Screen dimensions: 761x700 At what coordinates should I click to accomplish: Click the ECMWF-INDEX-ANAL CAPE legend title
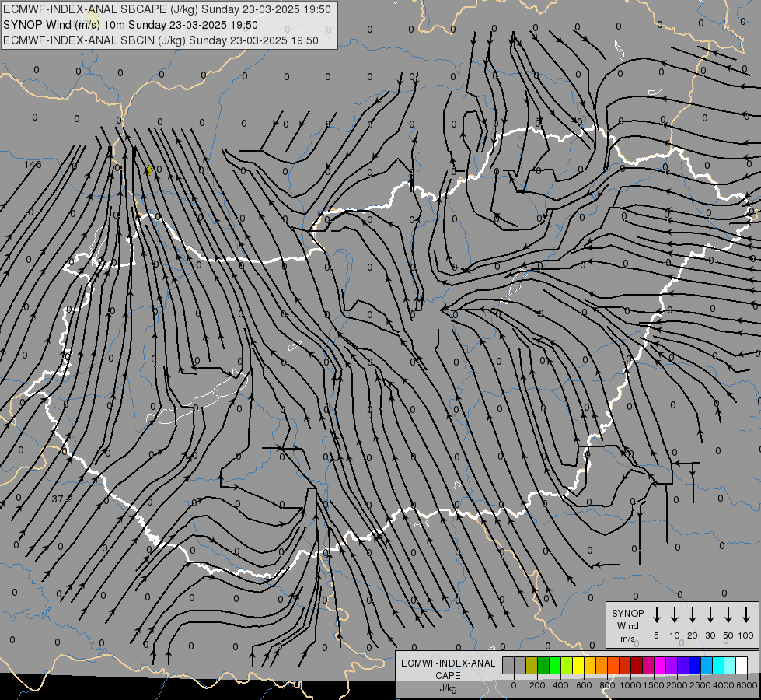448,669
